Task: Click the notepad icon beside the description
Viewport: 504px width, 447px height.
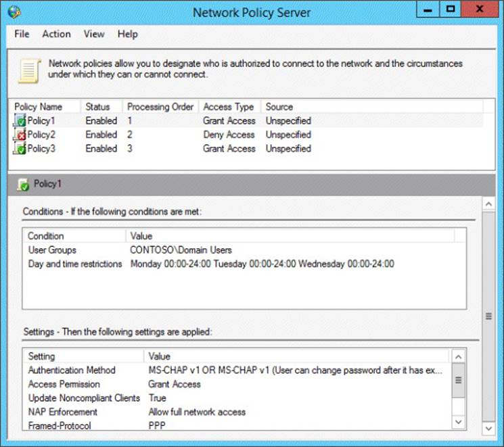Action: [x=28, y=70]
